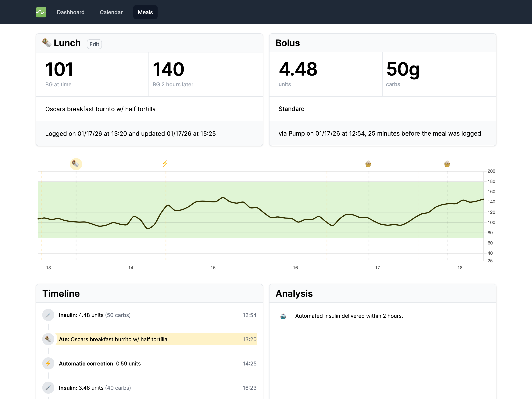Click the syringe icon for 3.48 units insulin
532x399 pixels.
(x=48, y=388)
